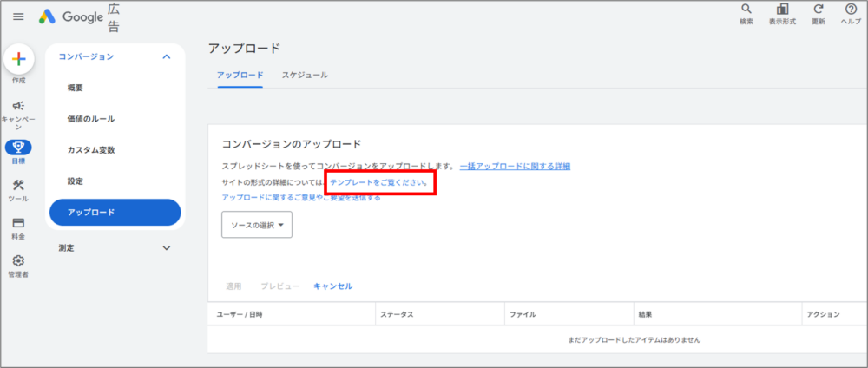Screen dimensions: 868x368
Task: Collapse the コンバージョン section
Action: pos(167,57)
